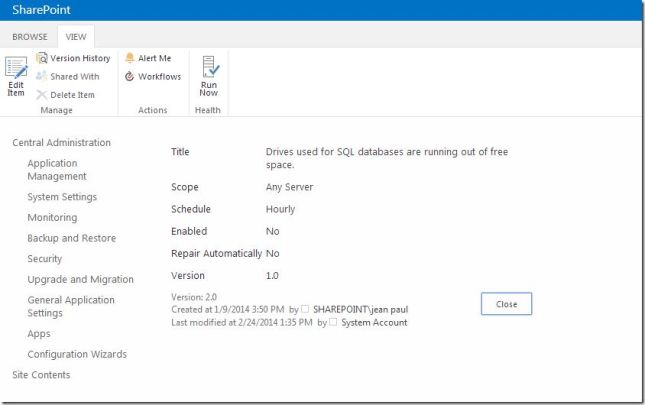Click the 'Repair Automatically' field label

(216, 254)
